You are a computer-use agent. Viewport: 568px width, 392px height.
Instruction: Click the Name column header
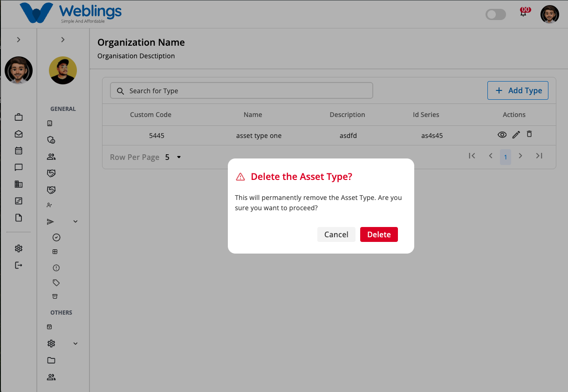tap(253, 115)
